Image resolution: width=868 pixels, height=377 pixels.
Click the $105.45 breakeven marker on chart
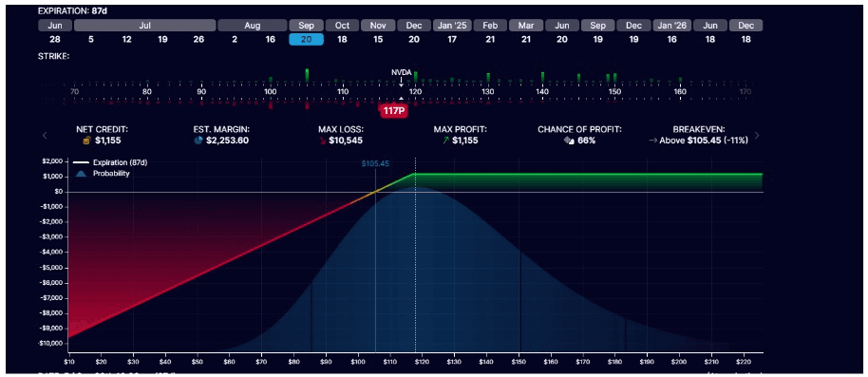[x=375, y=164]
